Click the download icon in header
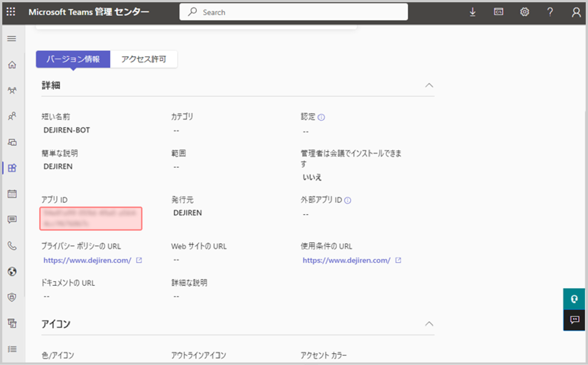 coord(472,12)
